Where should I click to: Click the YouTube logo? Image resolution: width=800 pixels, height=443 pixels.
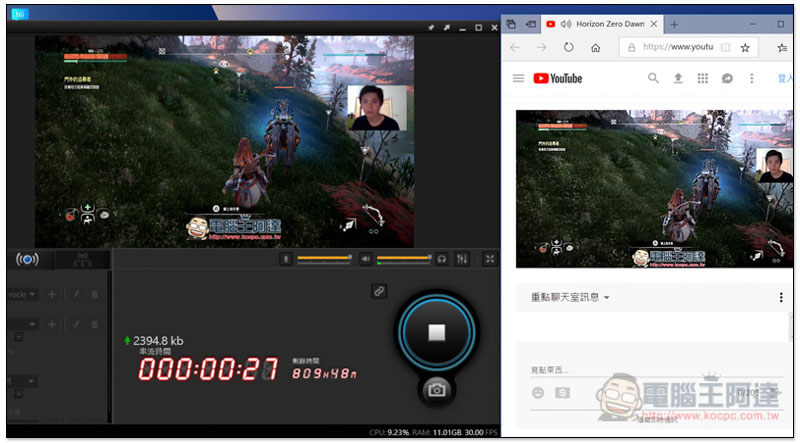click(558, 78)
